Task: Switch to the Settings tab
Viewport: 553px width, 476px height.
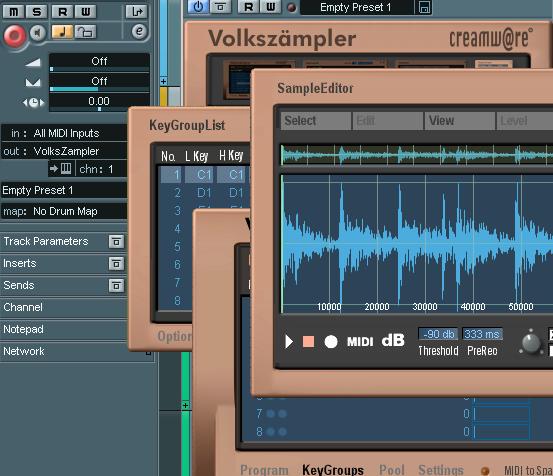Action: [440, 470]
